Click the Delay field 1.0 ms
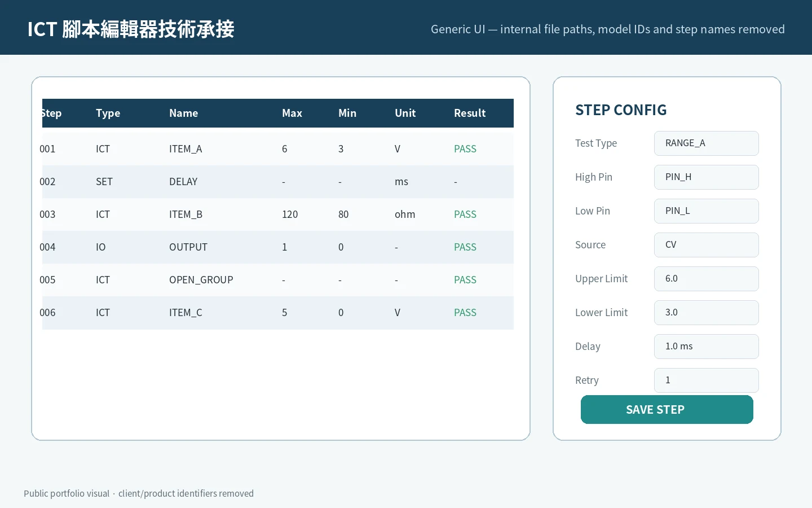The width and height of the screenshot is (812, 508). click(x=707, y=347)
